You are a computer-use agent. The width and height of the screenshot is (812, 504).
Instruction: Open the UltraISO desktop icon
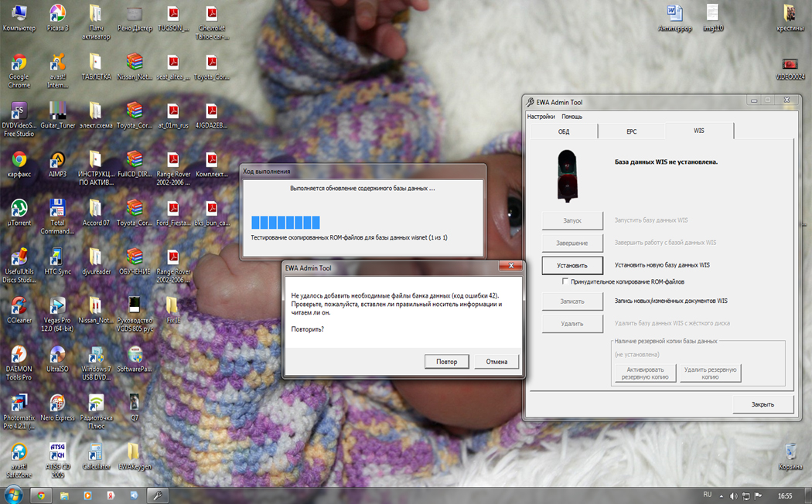[x=57, y=356]
